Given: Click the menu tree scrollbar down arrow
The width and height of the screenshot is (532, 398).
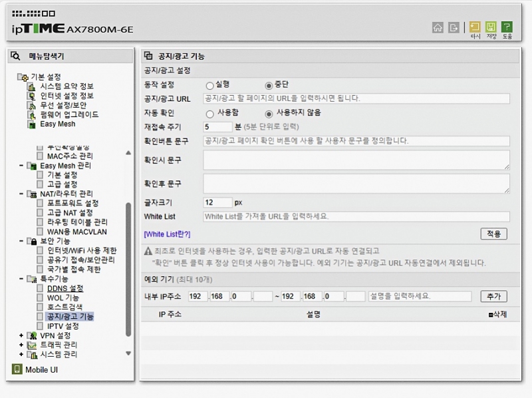Looking at the screenshot, I should coord(128,353).
